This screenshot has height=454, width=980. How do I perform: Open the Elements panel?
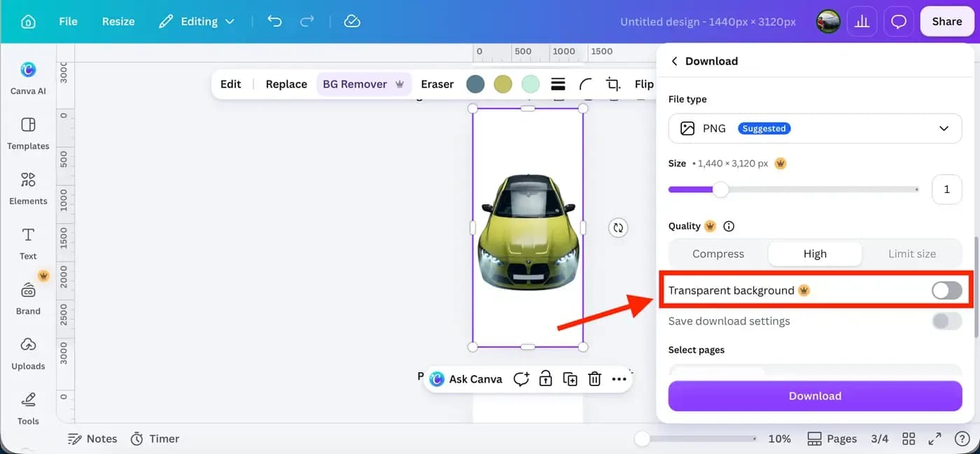point(28,188)
